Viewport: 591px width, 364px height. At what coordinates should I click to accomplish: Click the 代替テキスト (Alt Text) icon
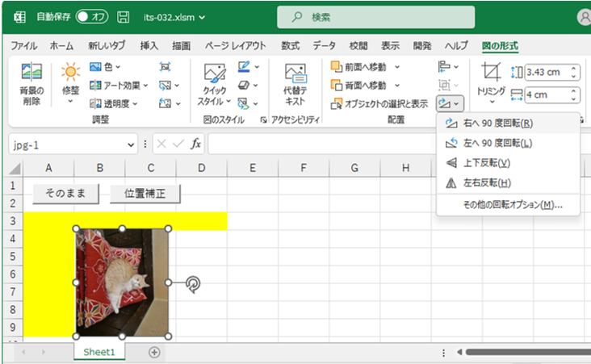pyautogui.click(x=295, y=83)
